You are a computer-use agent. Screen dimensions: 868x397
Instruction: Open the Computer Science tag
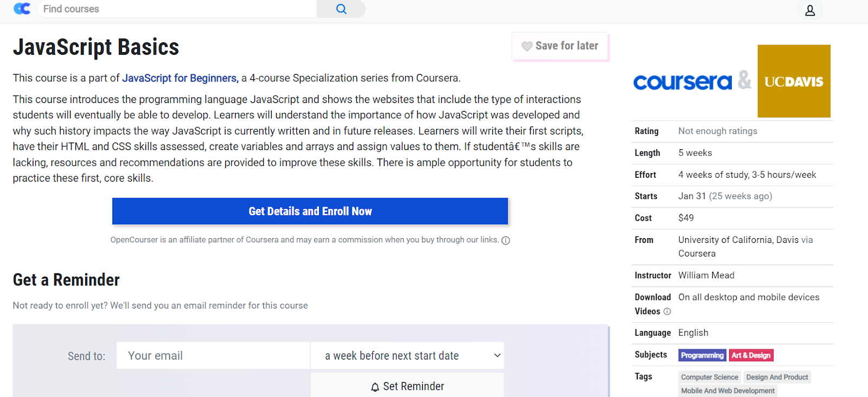pyautogui.click(x=710, y=377)
